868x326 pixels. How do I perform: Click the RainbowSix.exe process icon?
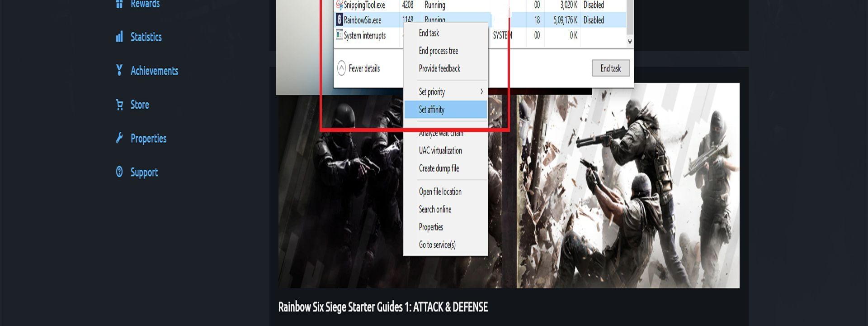[339, 20]
